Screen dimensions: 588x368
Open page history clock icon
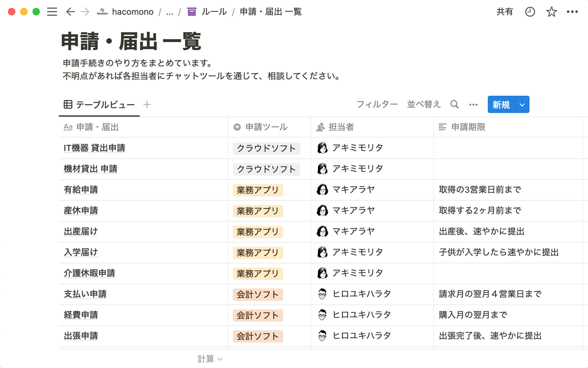(530, 12)
